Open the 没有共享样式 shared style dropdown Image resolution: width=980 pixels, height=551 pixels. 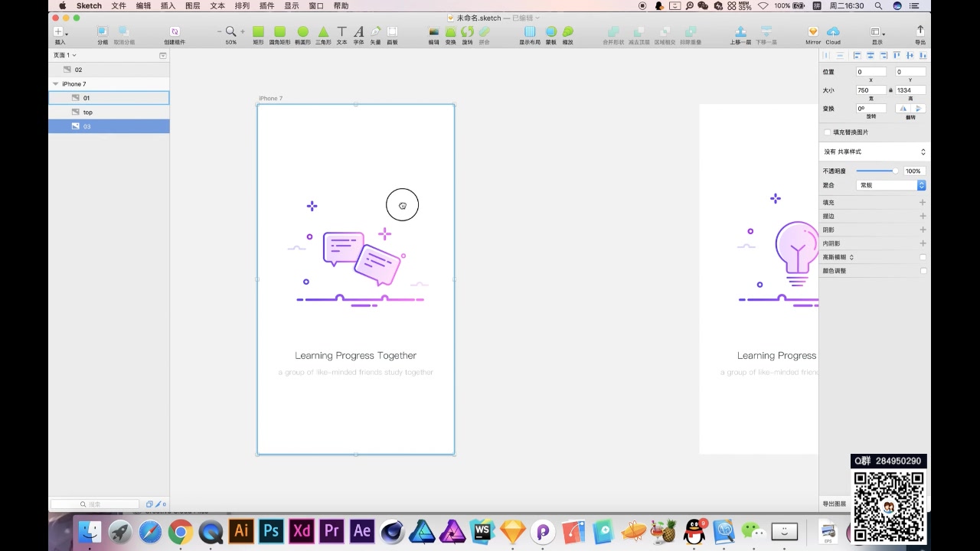[x=874, y=152]
